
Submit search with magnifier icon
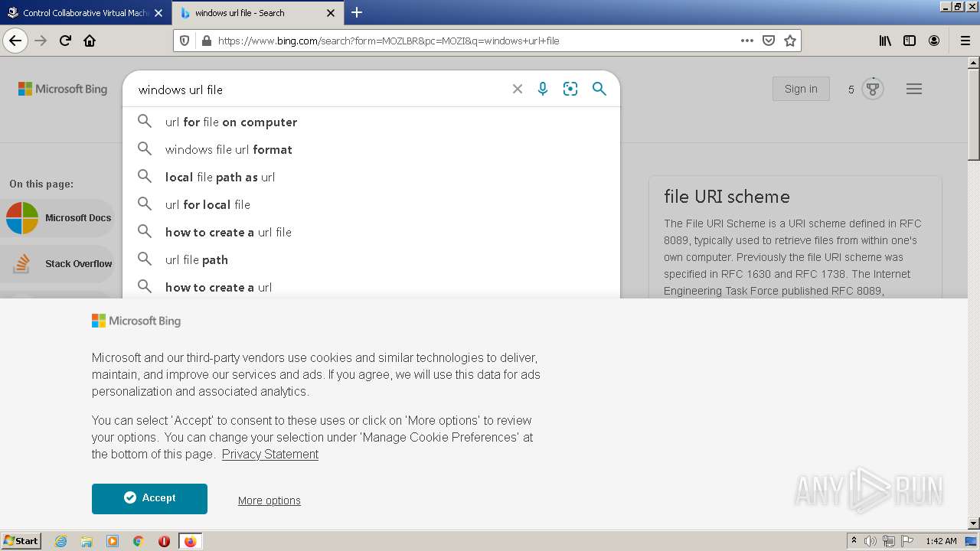tap(599, 89)
